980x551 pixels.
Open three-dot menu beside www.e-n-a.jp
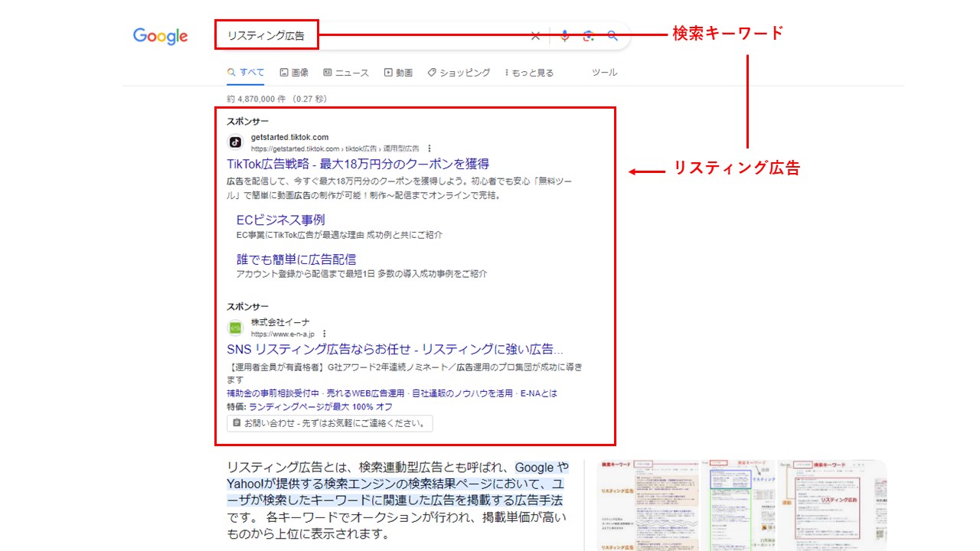click(x=325, y=334)
